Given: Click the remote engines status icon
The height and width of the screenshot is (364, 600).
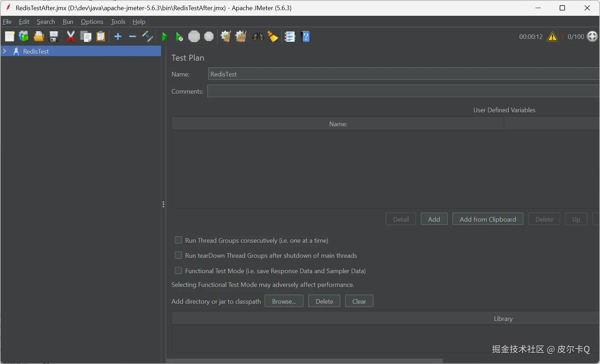Looking at the screenshot, I should pyautogui.click(x=592, y=36).
